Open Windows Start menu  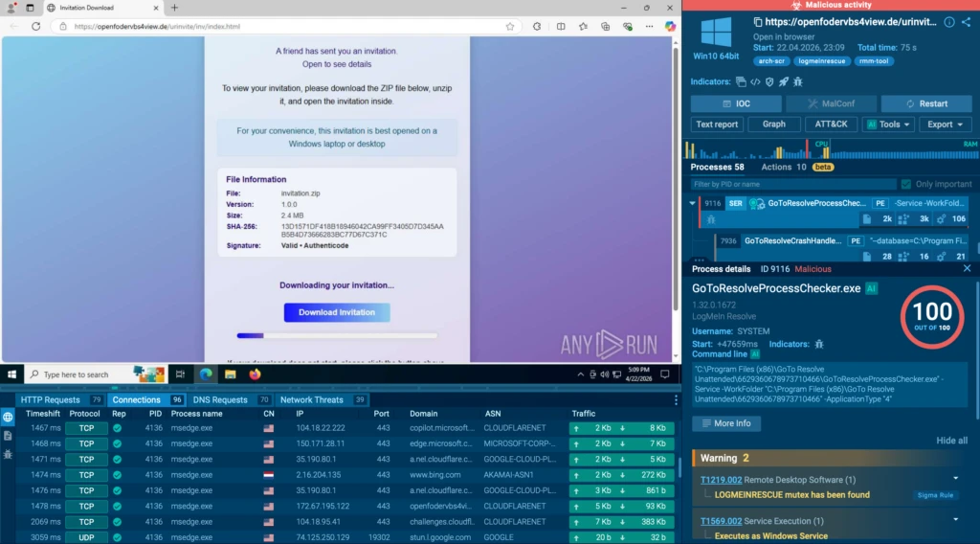11,374
